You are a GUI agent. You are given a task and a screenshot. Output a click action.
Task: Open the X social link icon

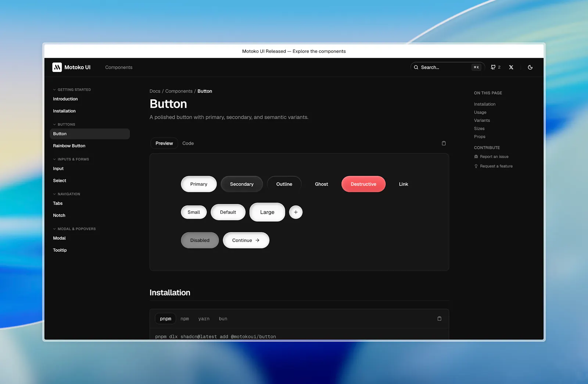click(x=511, y=67)
